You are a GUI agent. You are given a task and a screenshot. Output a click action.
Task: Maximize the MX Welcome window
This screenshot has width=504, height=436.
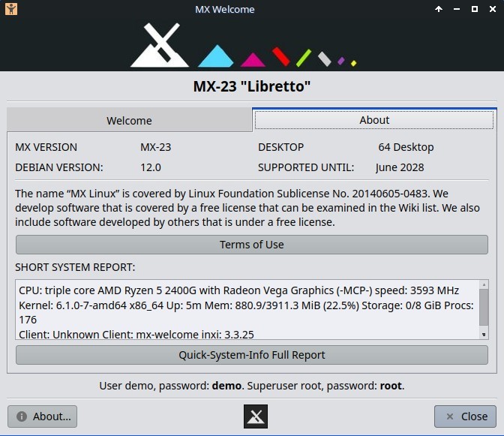pos(475,9)
